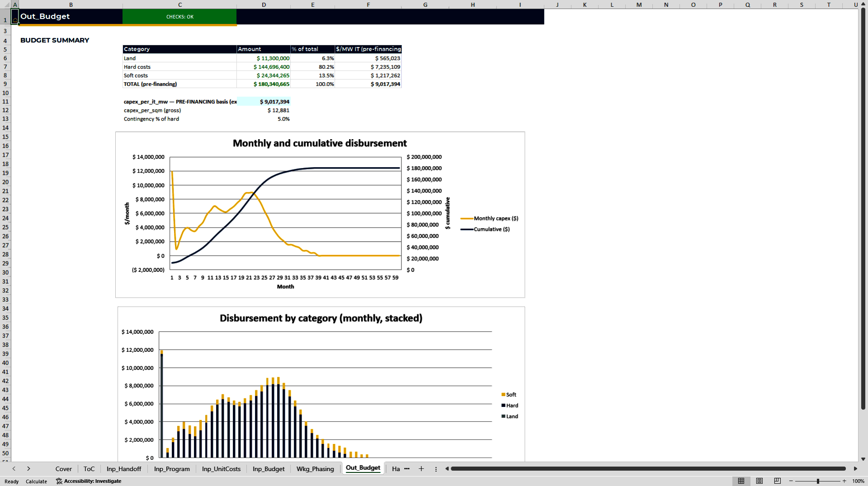Click the % of total header
Viewport: 868px width, 486px height.
[x=313, y=49]
